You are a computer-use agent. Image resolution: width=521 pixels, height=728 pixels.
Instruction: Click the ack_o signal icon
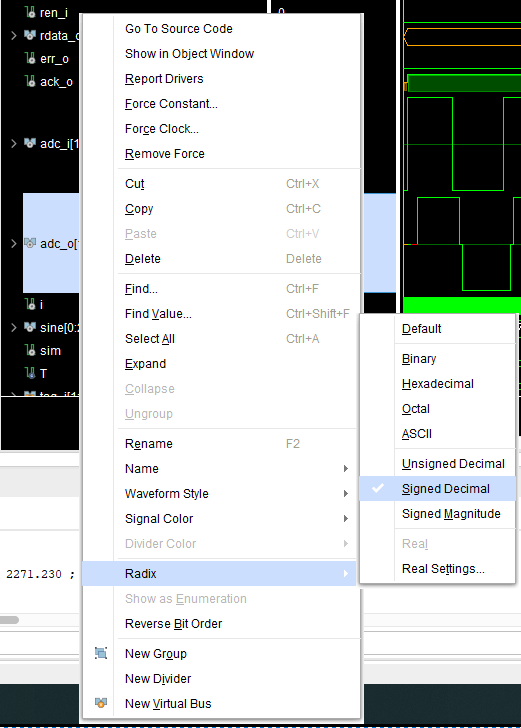tap(30, 82)
